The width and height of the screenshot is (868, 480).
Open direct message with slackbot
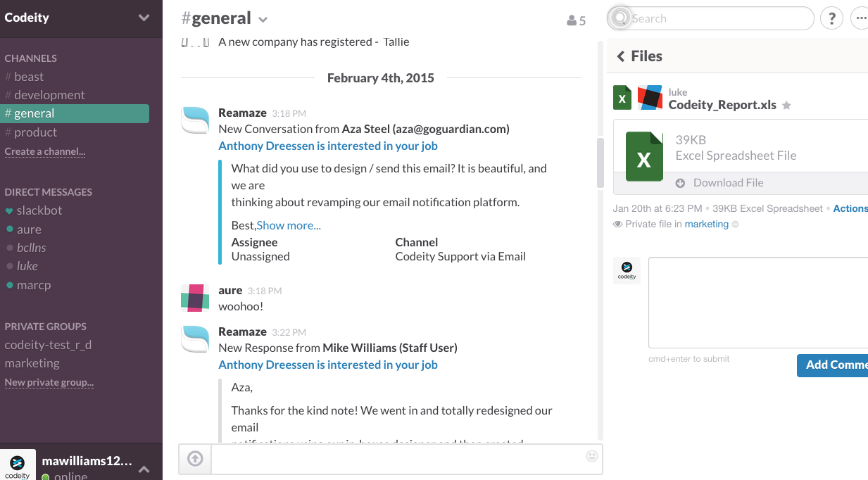(x=33, y=210)
